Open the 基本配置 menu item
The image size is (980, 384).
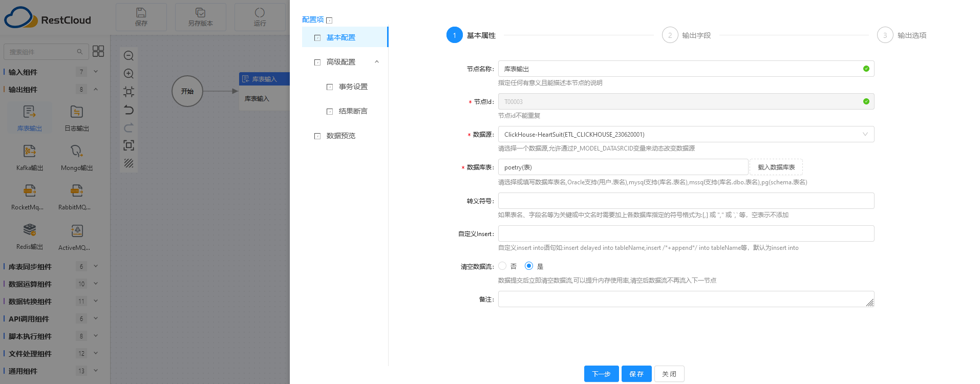(x=345, y=37)
